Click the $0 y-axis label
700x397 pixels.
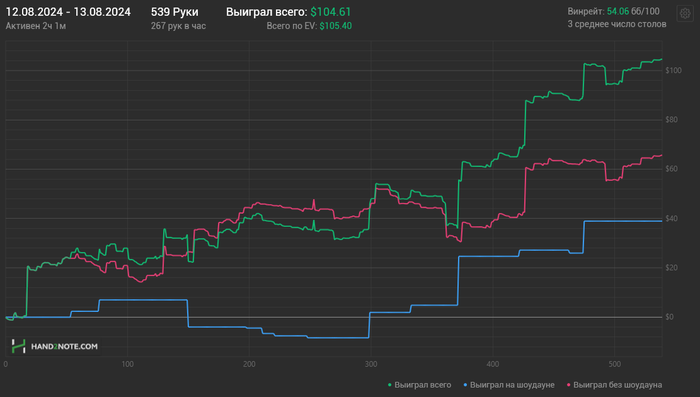(x=670, y=317)
